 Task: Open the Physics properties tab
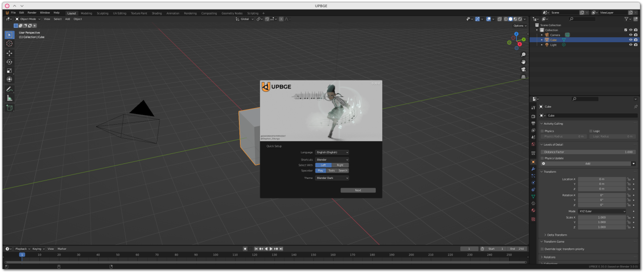[533, 183]
